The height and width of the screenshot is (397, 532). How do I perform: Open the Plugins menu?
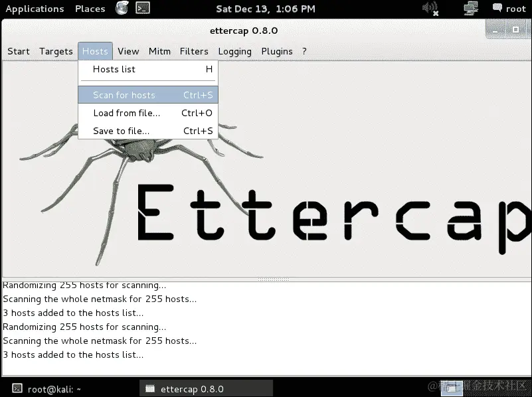[x=277, y=51]
